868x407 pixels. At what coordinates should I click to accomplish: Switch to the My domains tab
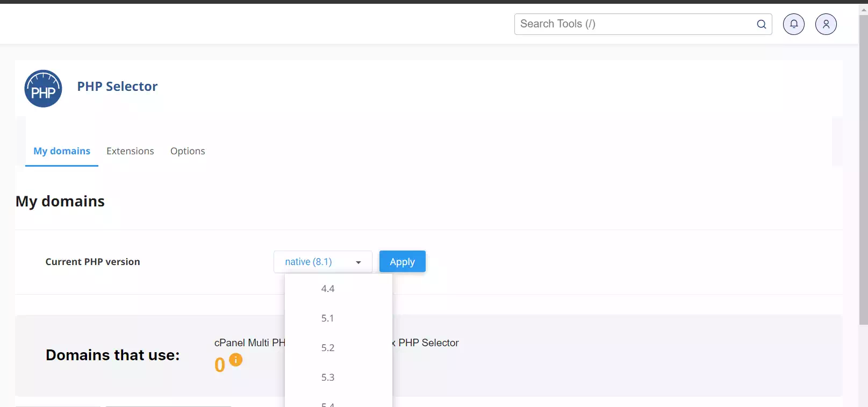pos(62,151)
